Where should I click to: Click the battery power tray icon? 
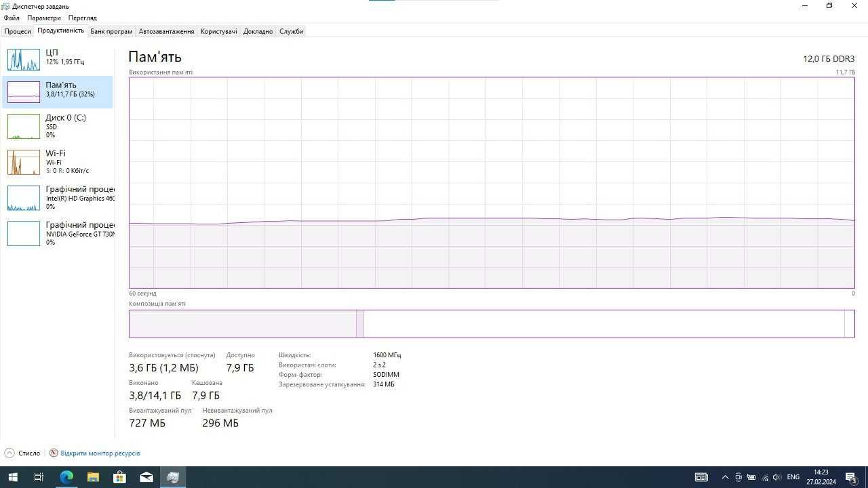click(x=751, y=477)
